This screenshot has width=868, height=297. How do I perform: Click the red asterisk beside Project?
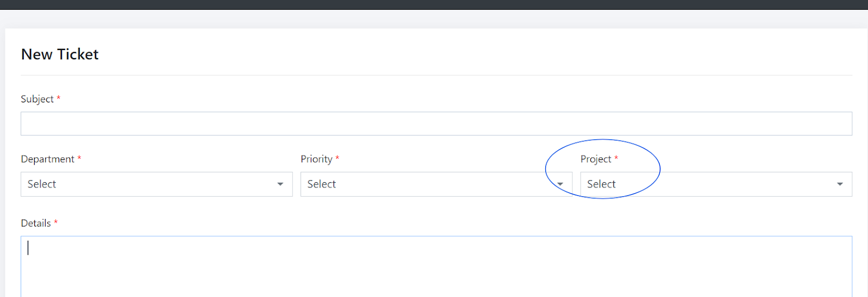pyautogui.click(x=616, y=158)
